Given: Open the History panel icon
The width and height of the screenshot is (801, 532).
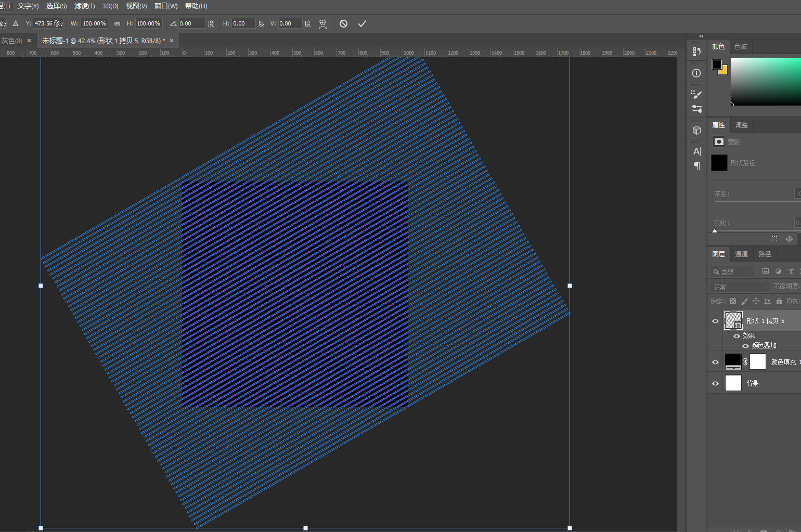Looking at the screenshot, I should click(696, 51).
